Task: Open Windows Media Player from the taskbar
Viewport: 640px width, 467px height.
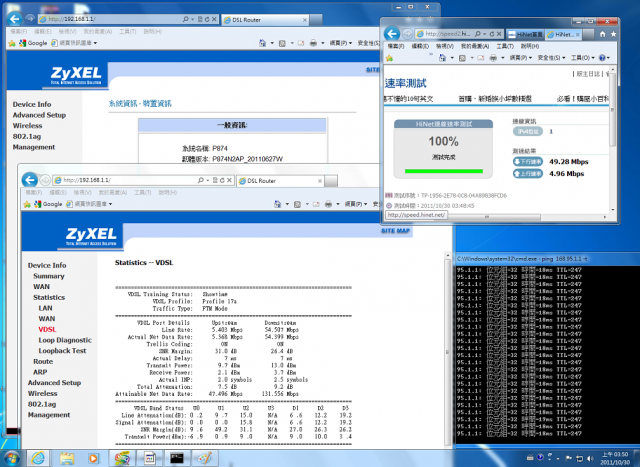Action: pyautogui.click(x=93, y=458)
